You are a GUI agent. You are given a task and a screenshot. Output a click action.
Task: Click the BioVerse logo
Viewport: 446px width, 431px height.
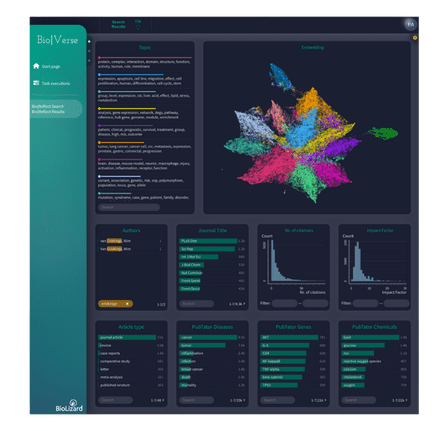coord(58,40)
